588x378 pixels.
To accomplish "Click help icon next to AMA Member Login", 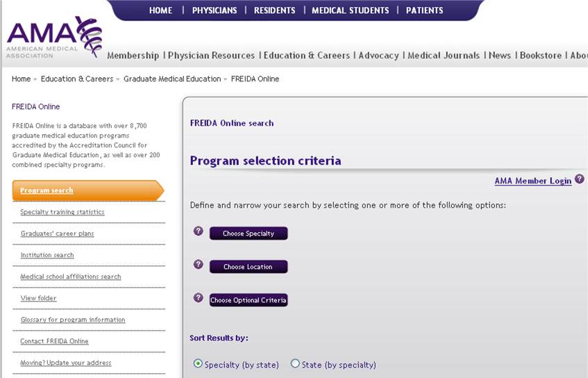I will [580, 179].
